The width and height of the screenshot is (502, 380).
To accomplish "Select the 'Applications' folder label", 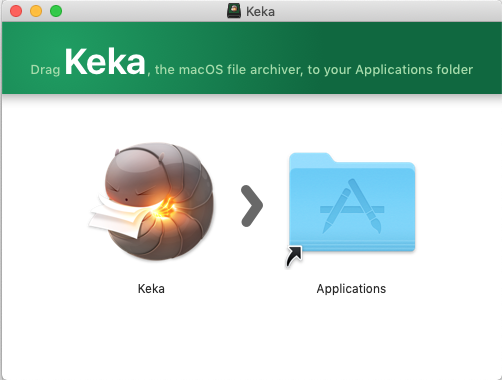I will (x=351, y=289).
